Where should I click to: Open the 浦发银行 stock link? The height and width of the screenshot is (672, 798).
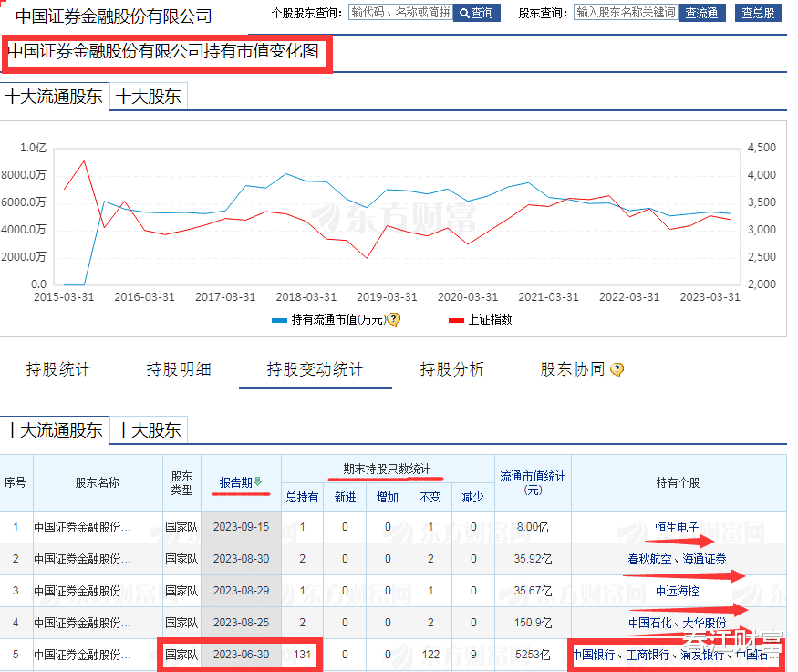702,656
